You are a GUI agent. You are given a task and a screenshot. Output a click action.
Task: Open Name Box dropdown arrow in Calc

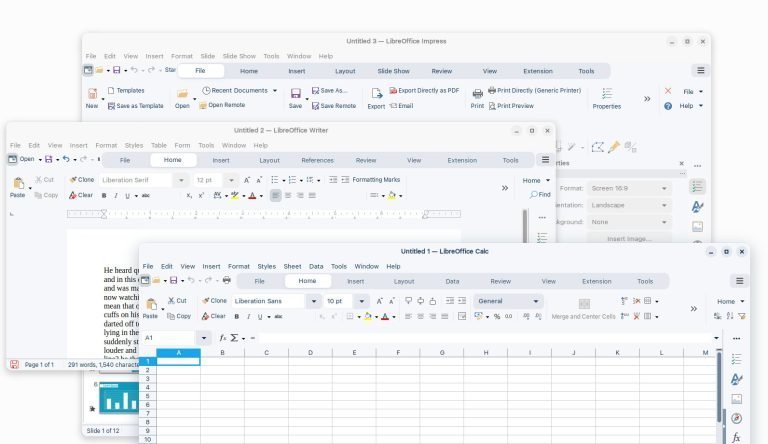pyautogui.click(x=204, y=338)
